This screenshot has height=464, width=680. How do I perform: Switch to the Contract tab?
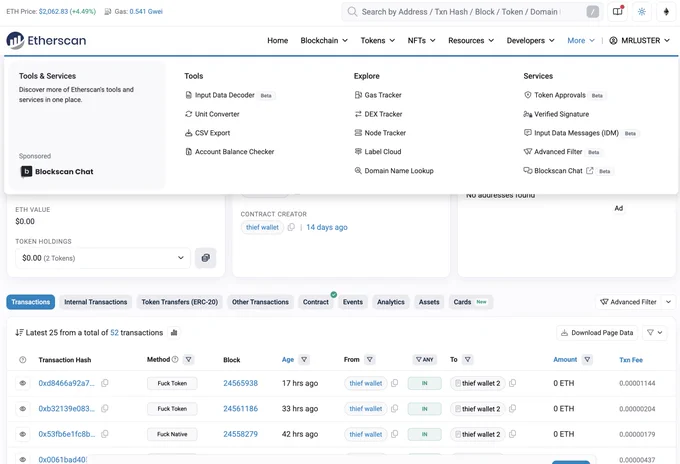click(316, 302)
